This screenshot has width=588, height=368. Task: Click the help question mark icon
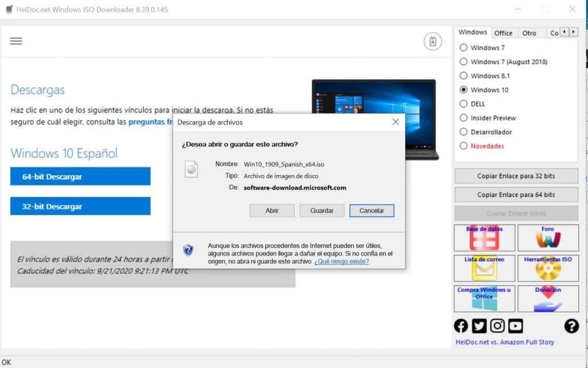pos(571,326)
